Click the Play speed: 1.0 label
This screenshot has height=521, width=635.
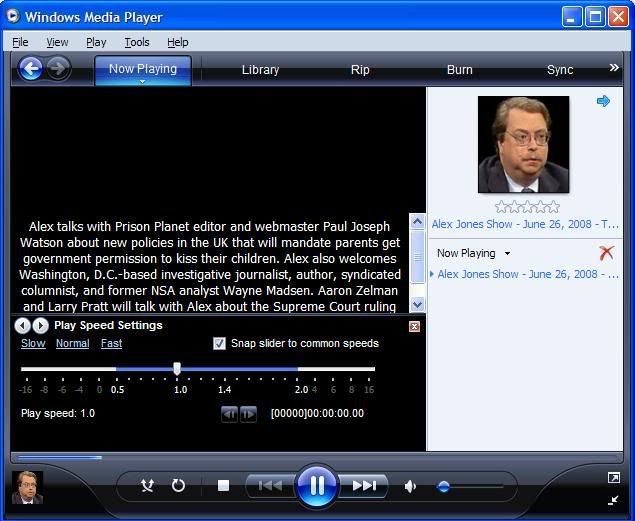58,413
